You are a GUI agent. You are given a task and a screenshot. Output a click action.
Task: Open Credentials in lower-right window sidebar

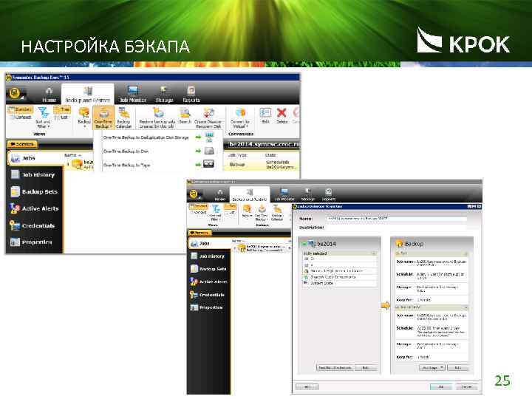209,295
